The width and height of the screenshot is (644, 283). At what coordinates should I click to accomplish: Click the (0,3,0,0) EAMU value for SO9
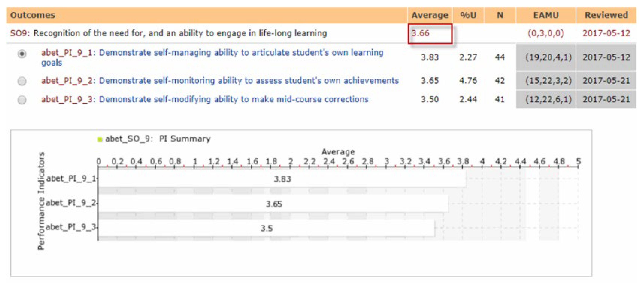coord(546,33)
